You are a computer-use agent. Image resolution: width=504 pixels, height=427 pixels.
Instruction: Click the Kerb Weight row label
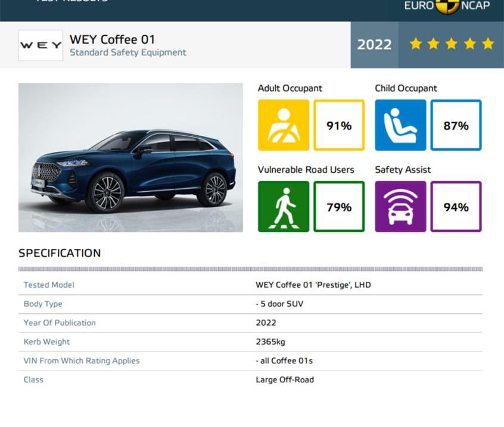tap(46, 342)
